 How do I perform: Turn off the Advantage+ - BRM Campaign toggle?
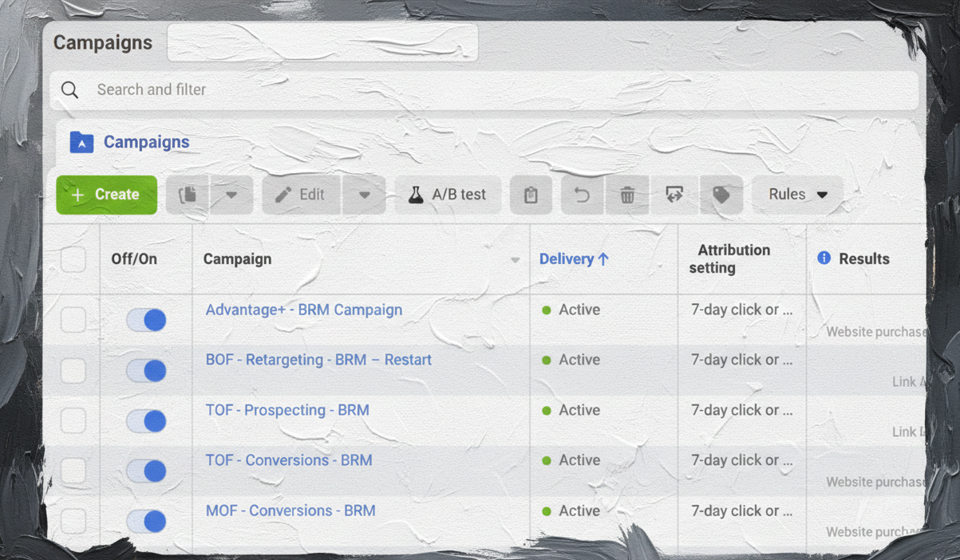click(146, 320)
